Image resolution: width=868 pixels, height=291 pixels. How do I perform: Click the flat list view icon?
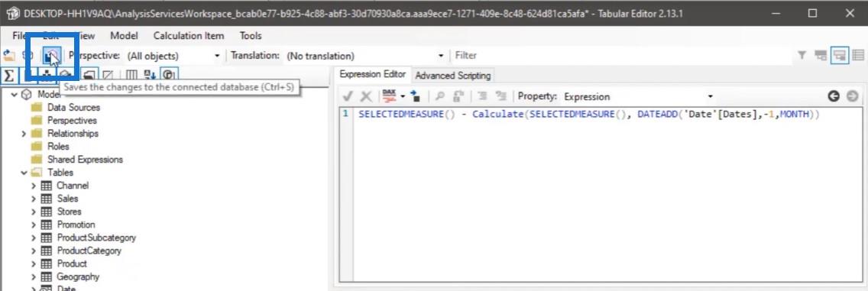(x=859, y=55)
